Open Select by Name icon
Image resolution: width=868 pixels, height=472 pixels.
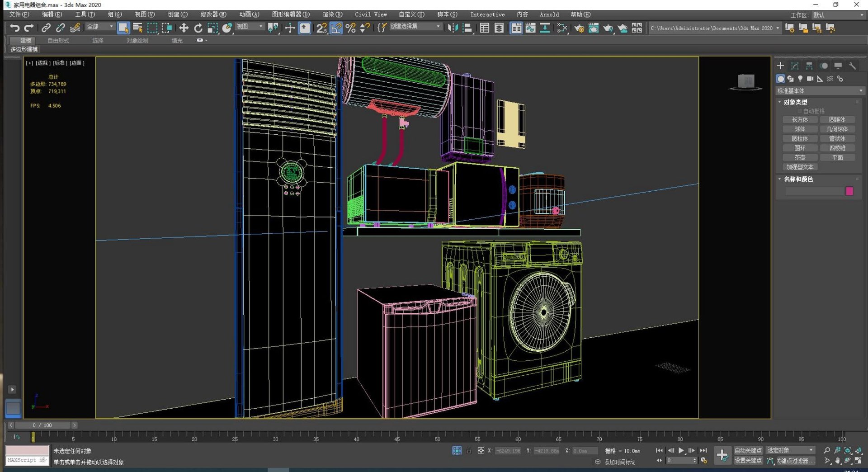(x=138, y=28)
